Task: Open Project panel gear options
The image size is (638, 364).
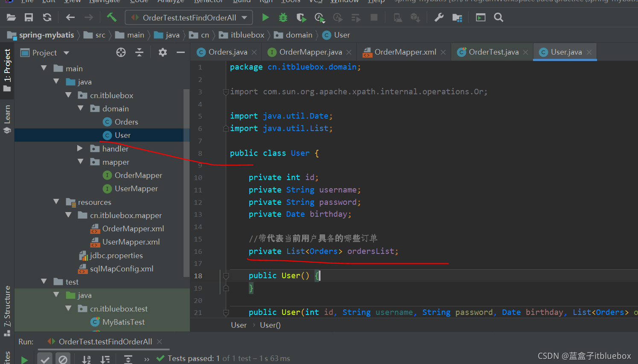Action: (163, 52)
